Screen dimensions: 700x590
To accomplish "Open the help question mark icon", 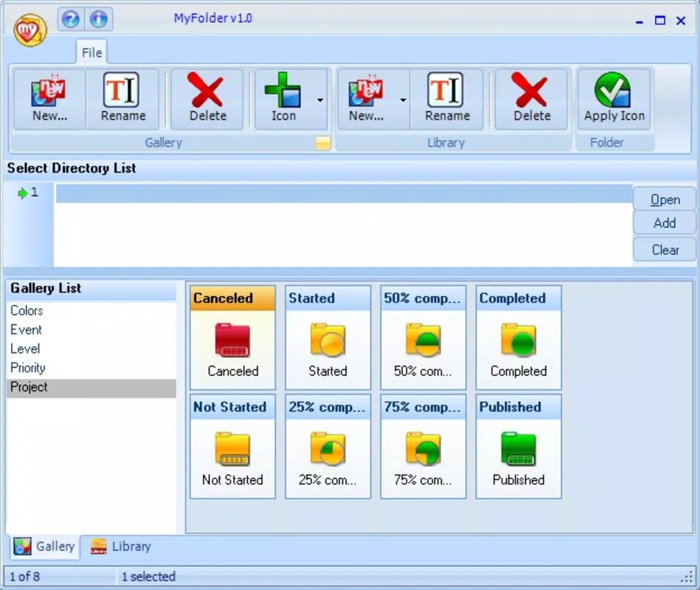I will [x=71, y=19].
